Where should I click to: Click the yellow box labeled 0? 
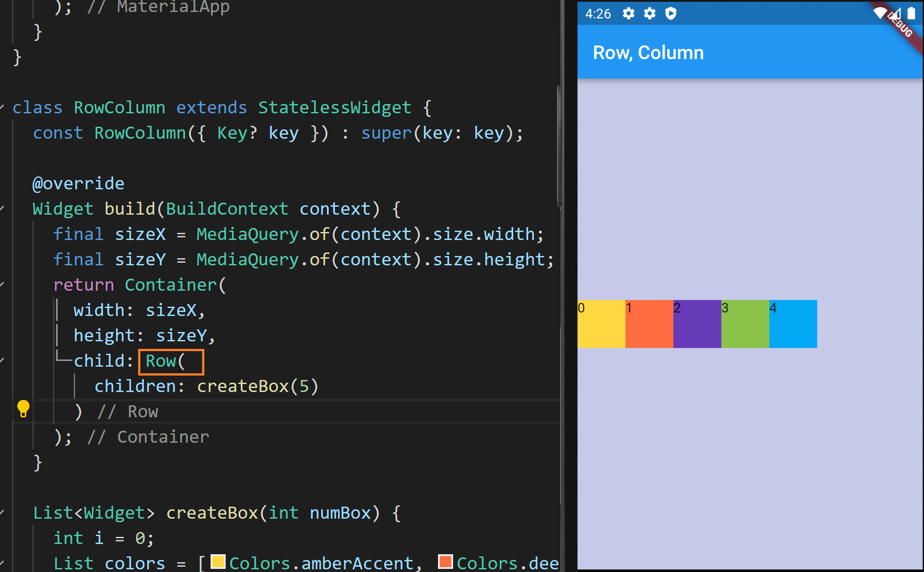click(601, 324)
